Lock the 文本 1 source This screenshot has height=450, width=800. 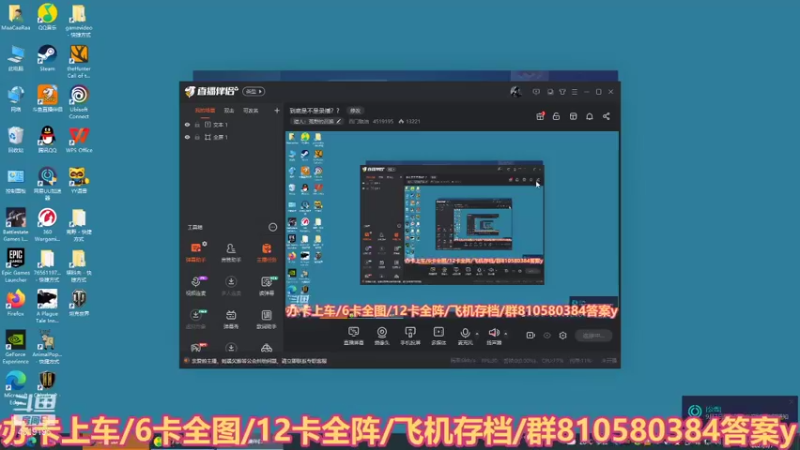(x=197, y=124)
